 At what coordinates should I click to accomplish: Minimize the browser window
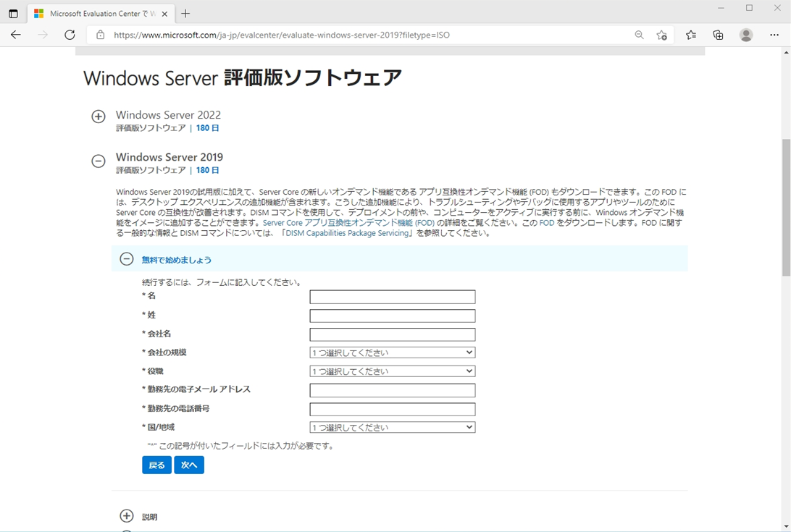721,8
